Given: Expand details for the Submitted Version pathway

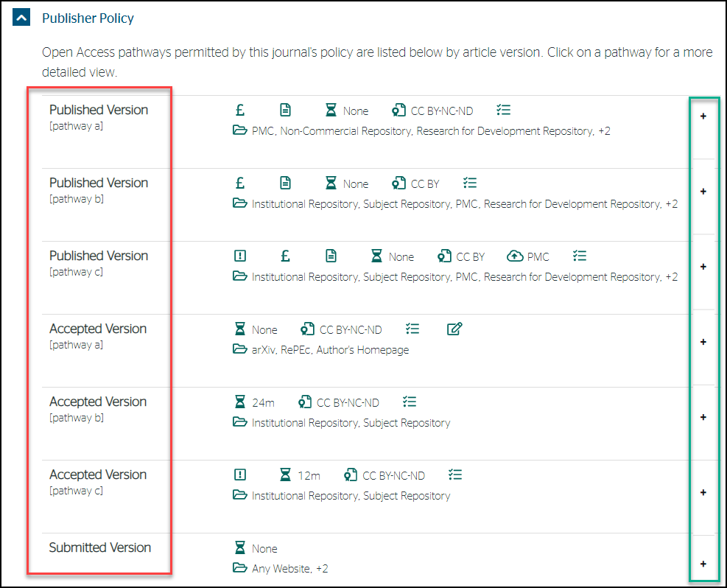Looking at the screenshot, I should tap(703, 563).
